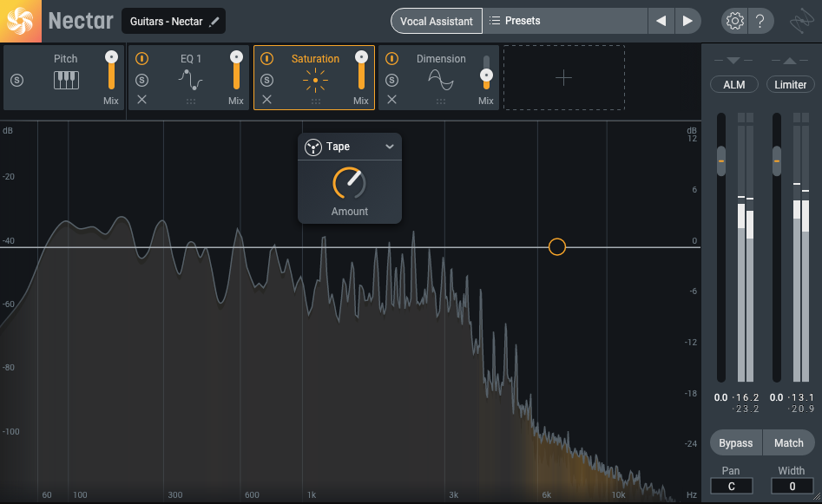Click the input gain 0.0 readout

point(720,397)
